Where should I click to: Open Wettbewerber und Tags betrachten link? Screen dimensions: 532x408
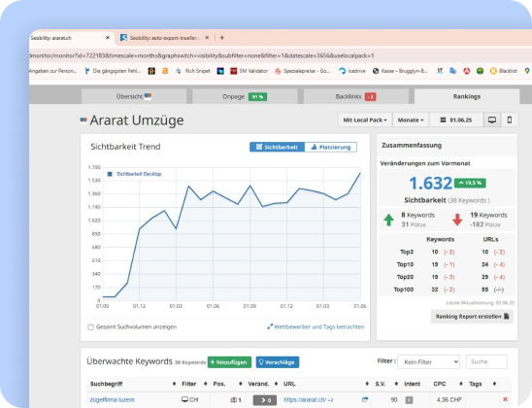tap(316, 326)
